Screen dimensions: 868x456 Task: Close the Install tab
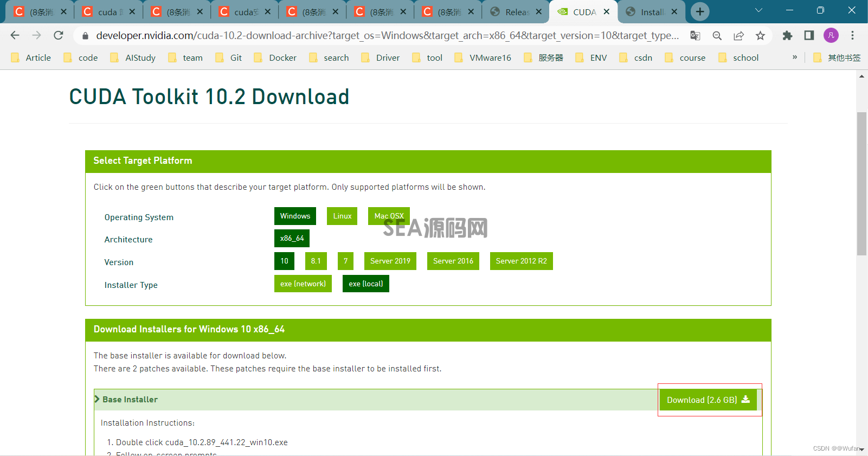pos(674,11)
